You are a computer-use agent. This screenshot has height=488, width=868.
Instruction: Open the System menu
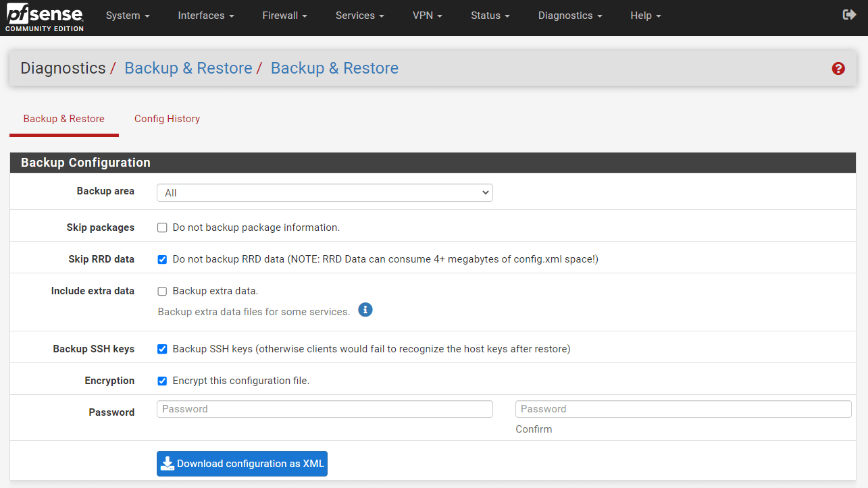(x=128, y=16)
